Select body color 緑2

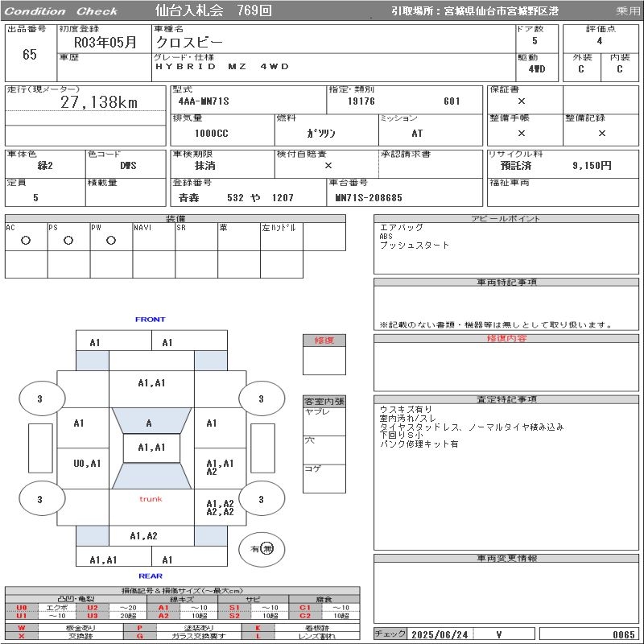(x=45, y=166)
